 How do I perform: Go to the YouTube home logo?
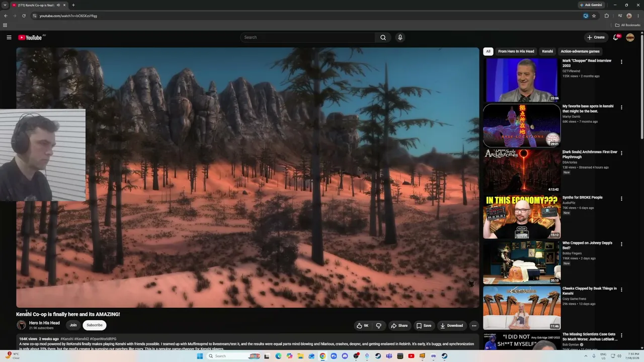click(x=30, y=37)
